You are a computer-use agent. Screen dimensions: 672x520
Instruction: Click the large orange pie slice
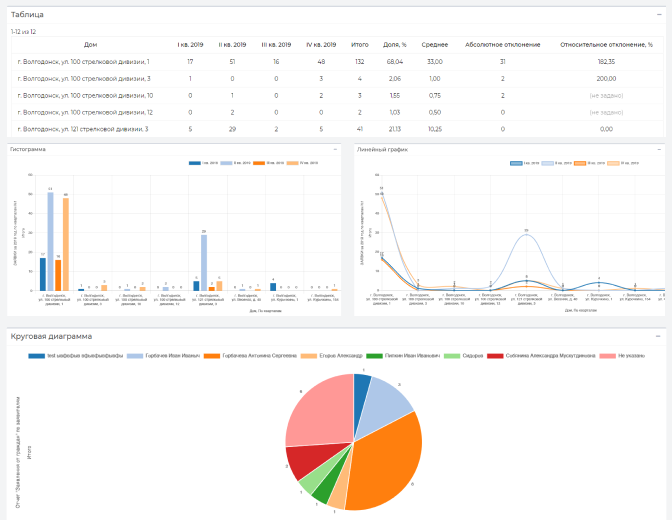pyautogui.click(x=386, y=463)
